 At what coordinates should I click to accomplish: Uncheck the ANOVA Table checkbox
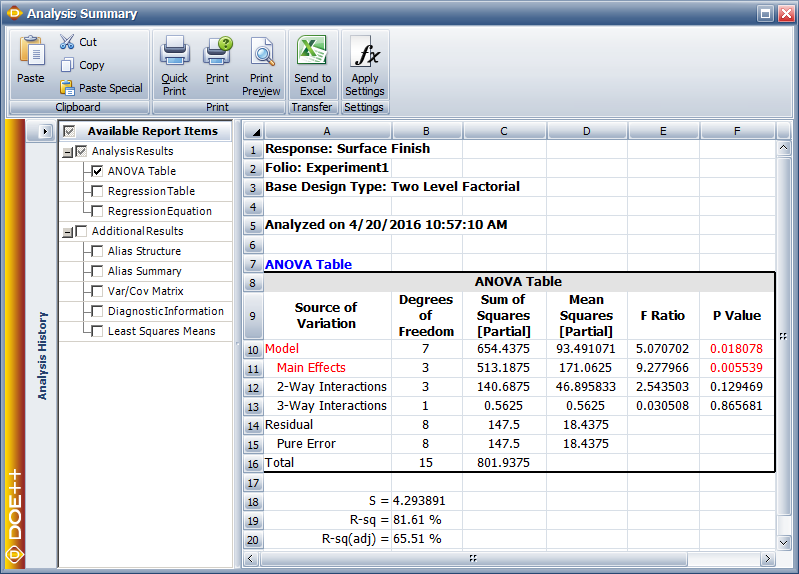[x=97, y=171]
